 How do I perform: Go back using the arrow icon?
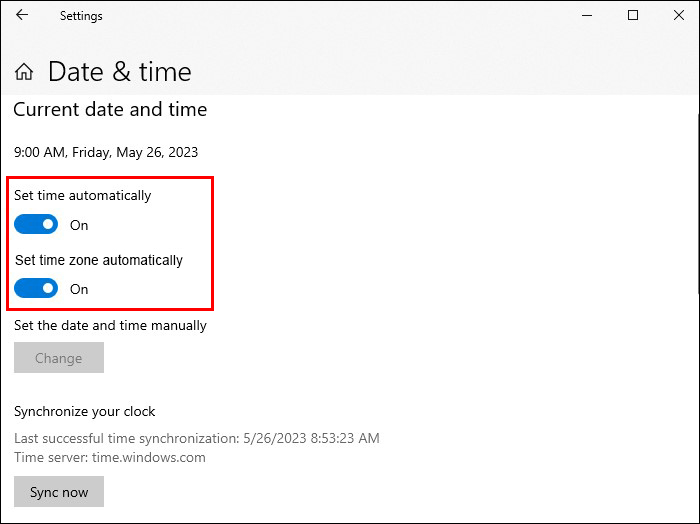pos(22,16)
